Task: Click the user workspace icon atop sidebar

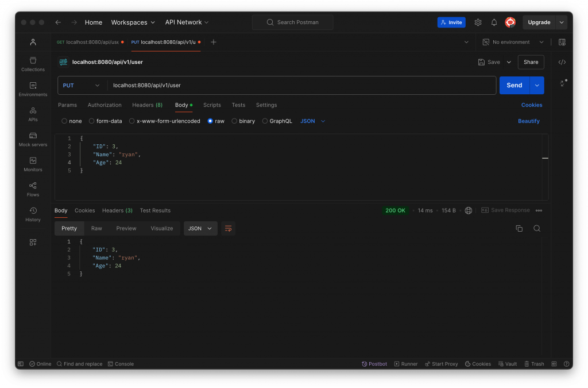Action: pyautogui.click(x=33, y=42)
